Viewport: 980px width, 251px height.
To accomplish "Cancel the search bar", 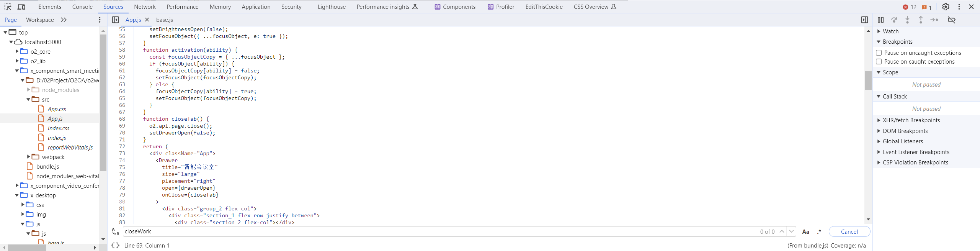I will (x=849, y=231).
